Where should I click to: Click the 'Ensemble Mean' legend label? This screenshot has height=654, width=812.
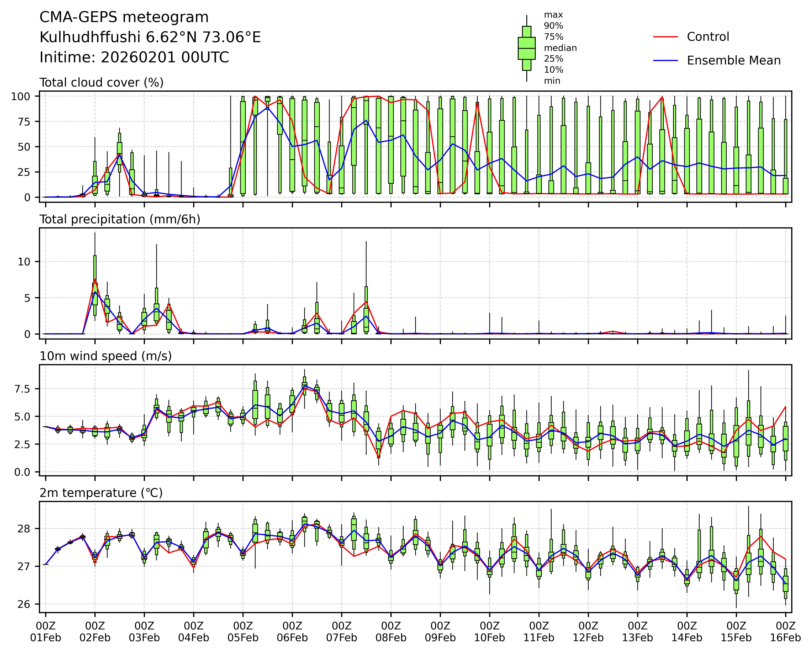tap(733, 60)
